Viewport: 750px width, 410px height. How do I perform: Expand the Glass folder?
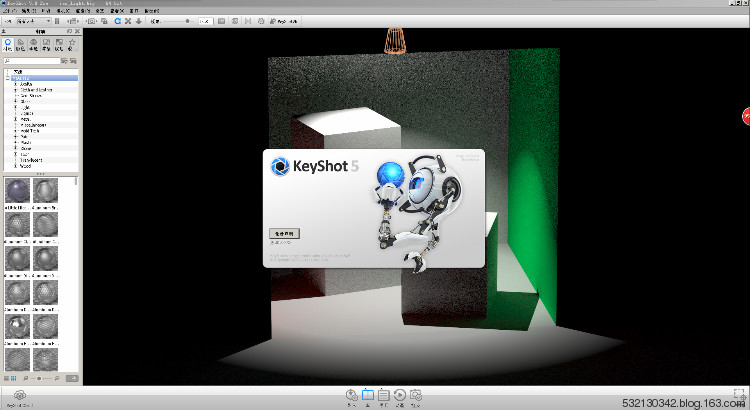(15, 101)
